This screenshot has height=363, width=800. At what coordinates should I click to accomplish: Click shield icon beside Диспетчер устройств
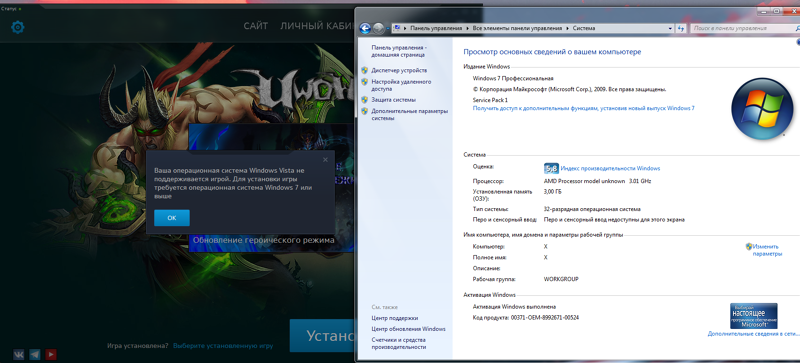364,70
